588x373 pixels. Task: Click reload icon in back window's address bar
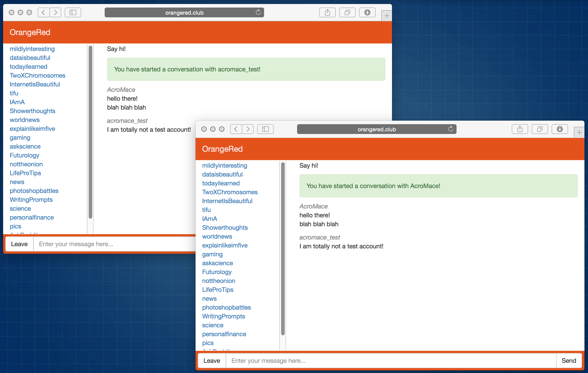click(258, 12)
